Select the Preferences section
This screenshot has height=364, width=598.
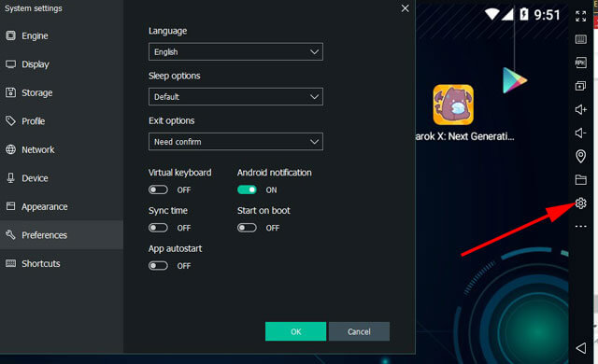61,235
